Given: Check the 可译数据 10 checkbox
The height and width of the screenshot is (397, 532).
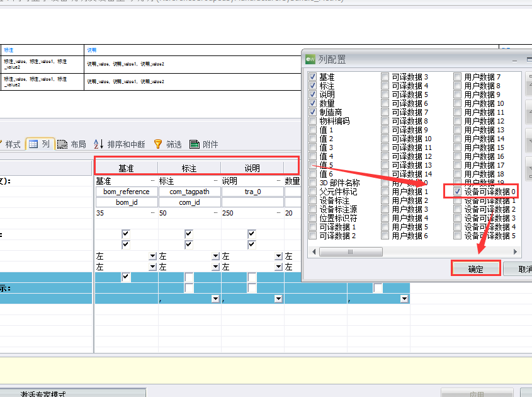Looking at the screenshot, I should [x=385, y=139].
